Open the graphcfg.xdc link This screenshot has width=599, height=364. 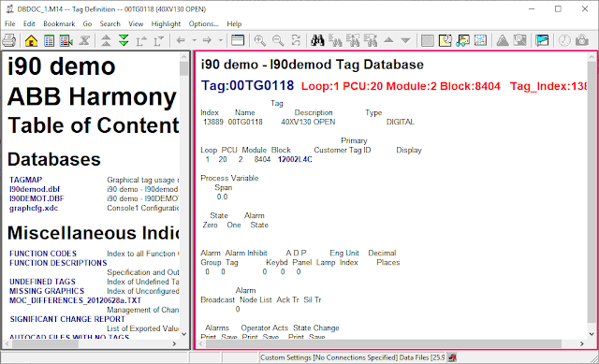tap(34, 208)
